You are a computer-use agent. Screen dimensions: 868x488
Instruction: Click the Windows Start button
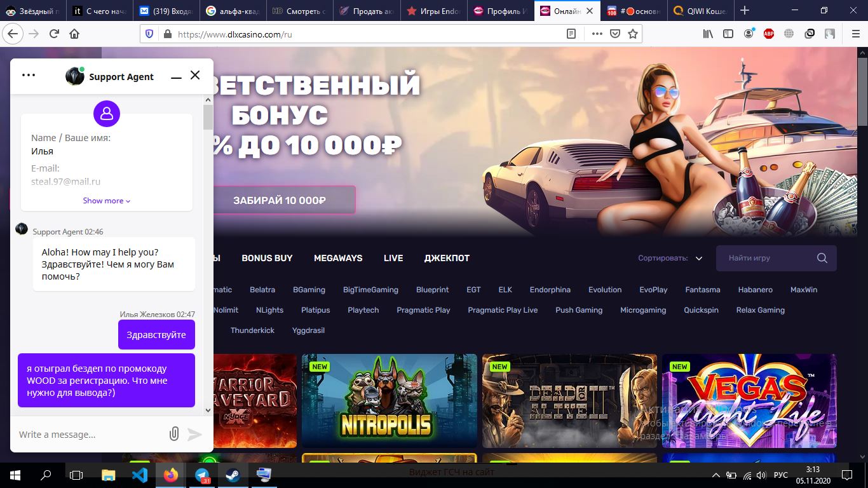[x=15, y=475]
